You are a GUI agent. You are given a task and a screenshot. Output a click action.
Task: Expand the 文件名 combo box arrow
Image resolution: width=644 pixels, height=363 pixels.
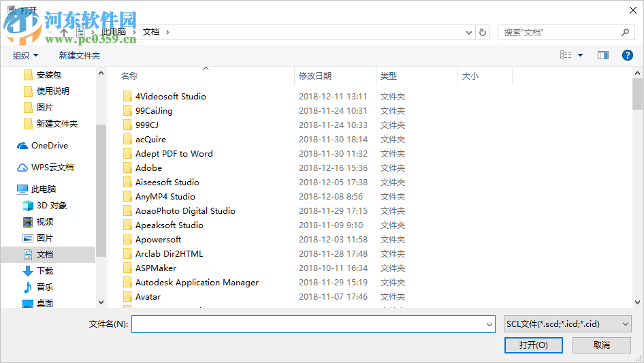click(489, 324)
